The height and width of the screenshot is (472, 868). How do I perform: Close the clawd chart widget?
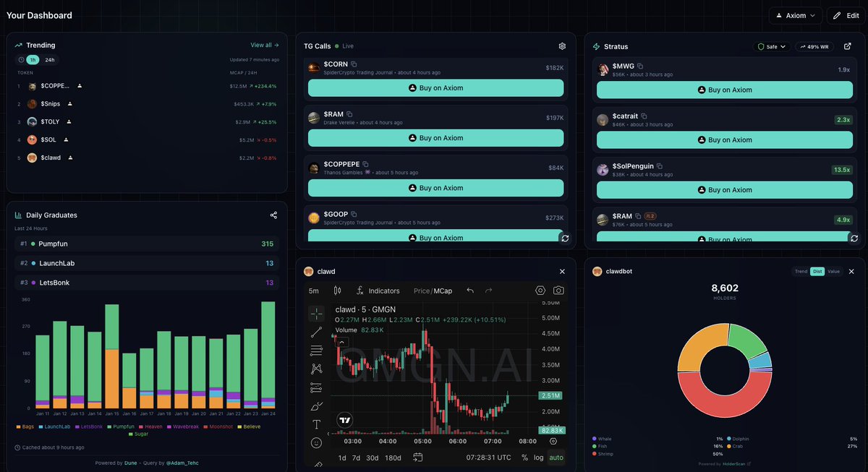pyautogui.click(x=562, y=271)
